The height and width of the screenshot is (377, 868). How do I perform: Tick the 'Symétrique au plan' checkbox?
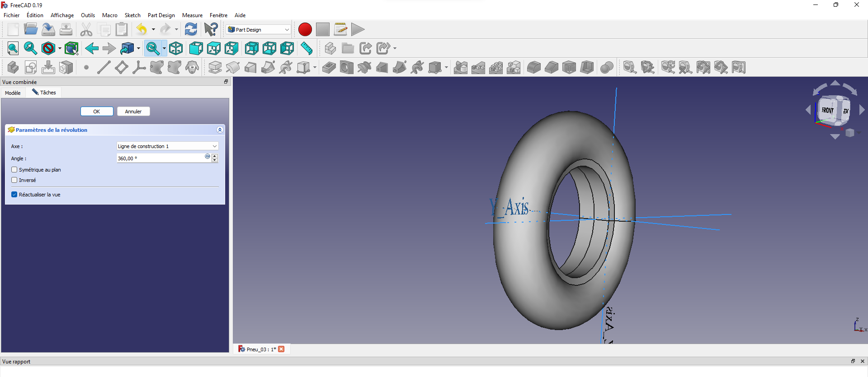pos(14,170)
